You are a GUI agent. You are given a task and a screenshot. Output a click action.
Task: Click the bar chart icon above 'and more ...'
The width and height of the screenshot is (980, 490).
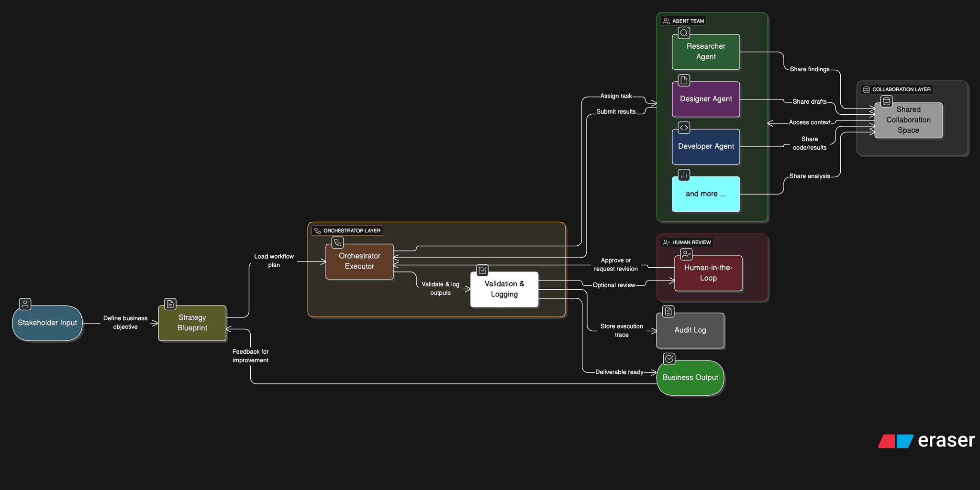(x=684, y=175)
